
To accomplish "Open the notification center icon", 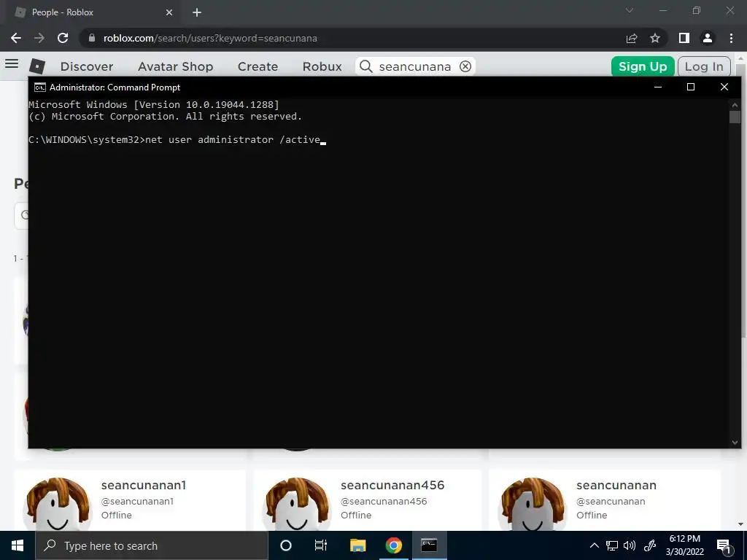I will 724,546.
